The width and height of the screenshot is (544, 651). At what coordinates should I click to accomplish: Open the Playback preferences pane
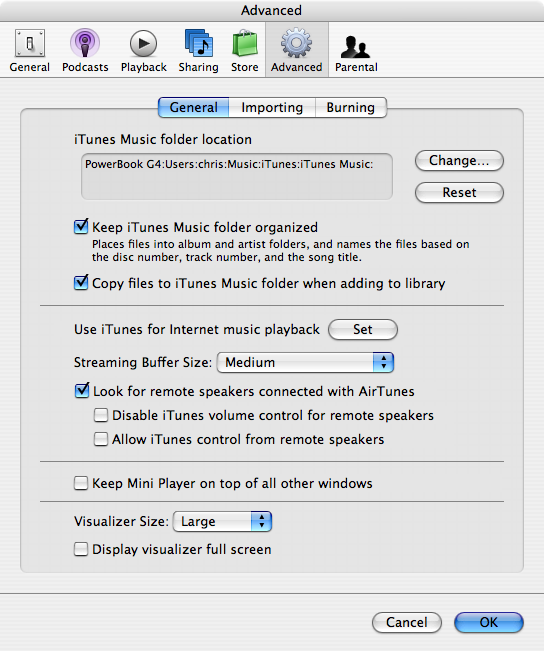point(144,50)
